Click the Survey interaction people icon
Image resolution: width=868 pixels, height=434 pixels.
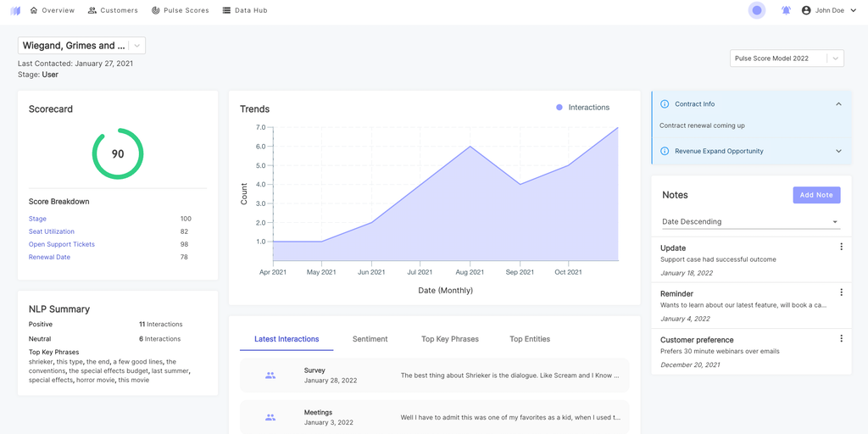[x=270, y=375]
